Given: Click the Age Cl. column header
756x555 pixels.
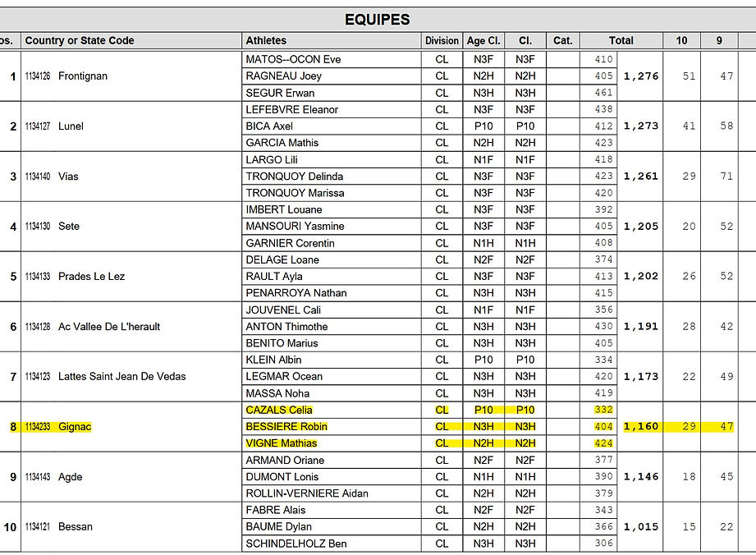Looking at the screenshot, I should click(483, 40).
